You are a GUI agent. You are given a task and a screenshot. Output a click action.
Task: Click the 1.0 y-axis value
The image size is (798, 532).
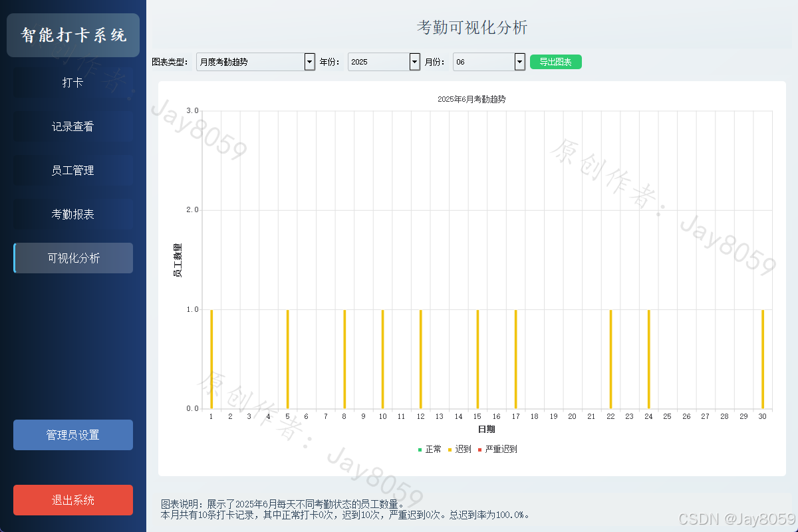[192, 309]
